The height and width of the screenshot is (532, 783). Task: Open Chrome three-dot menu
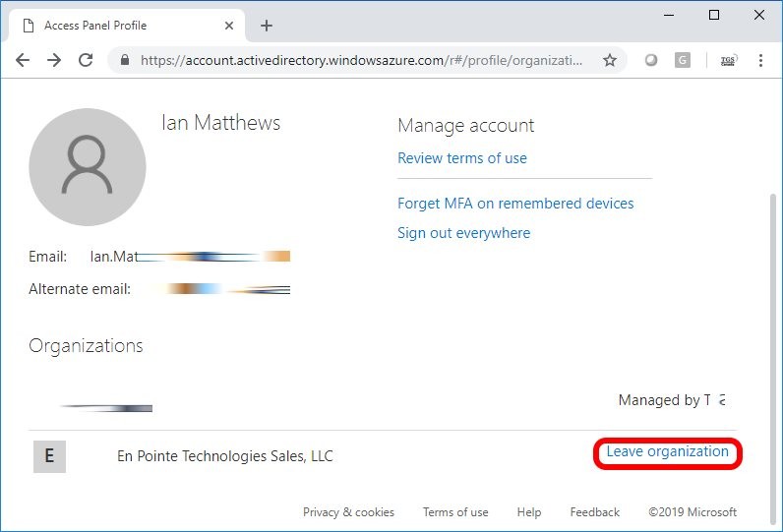click(x=760, y=60)
